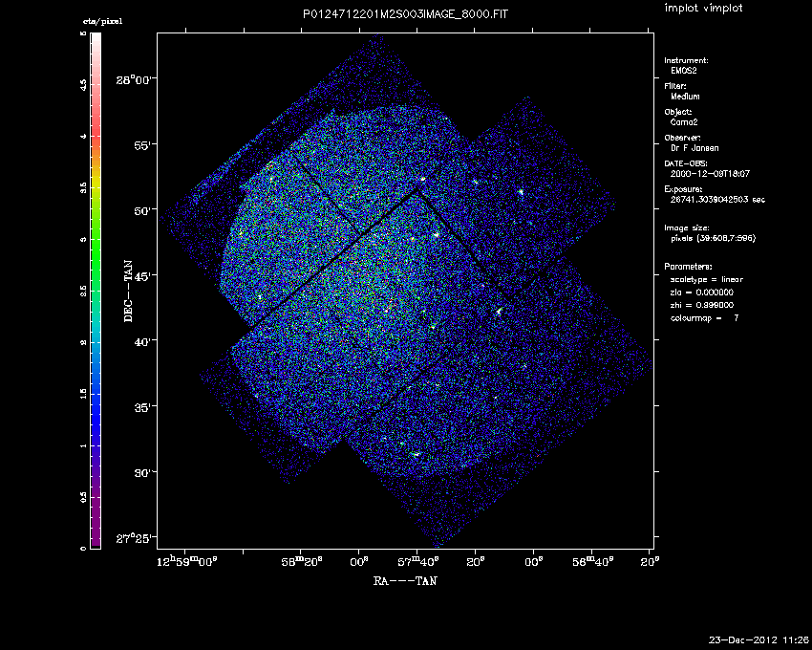This screenshot has width=812, height=650.
Task: Click the 'scaletype = linear' parameter
Action: (x=707, y=279)
